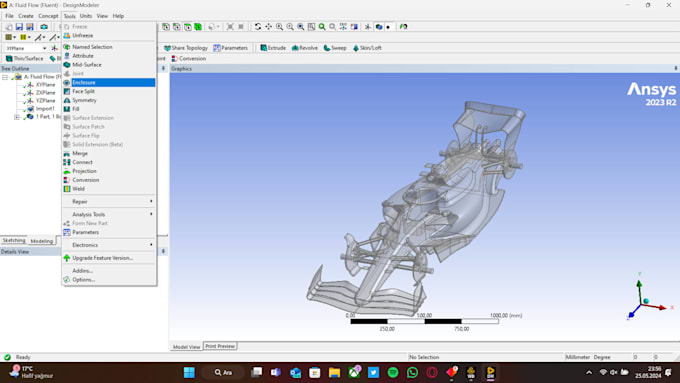Image resolution: width=680 pixels, height=383 pixels.
Task: Pick Symmetry from the Tools menu
Action: click(x=109, y=100)
